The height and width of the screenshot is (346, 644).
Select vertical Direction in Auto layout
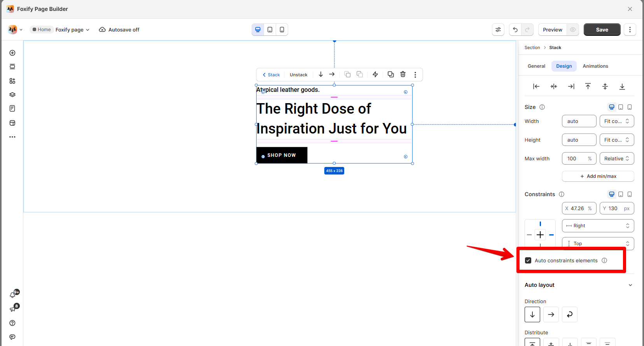click(532, 314)
